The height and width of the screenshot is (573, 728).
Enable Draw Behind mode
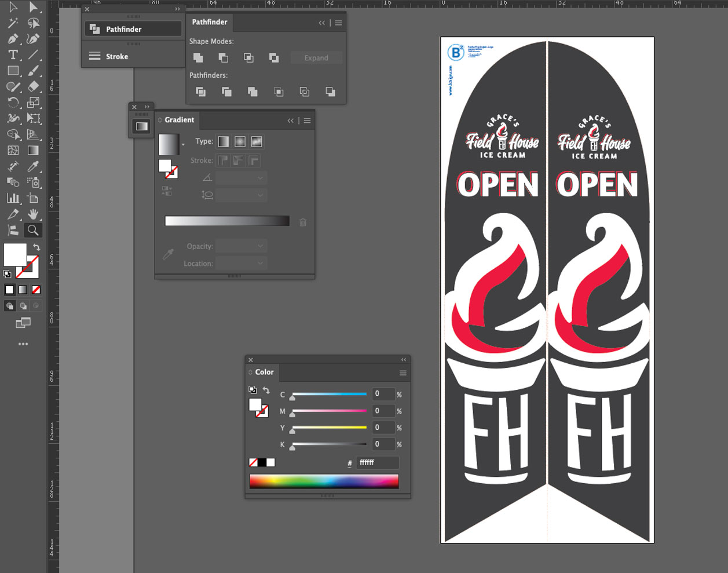pos(23,306)
